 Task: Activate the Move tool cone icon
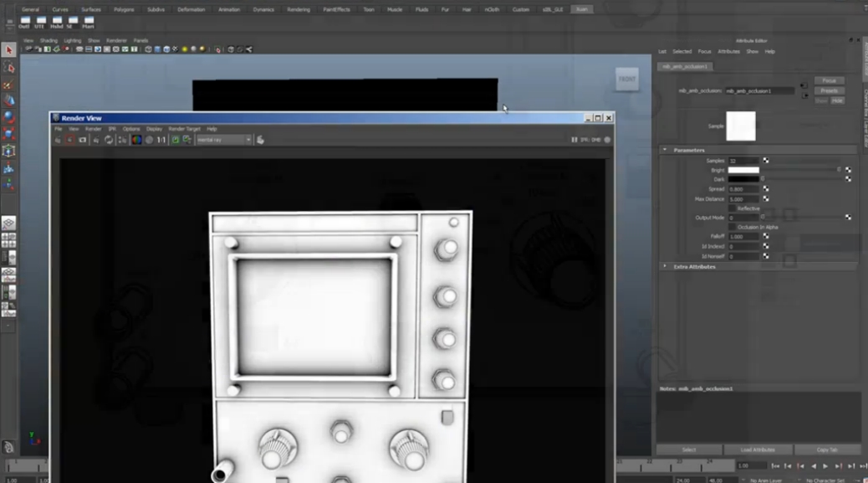click(x=9, y=100)
